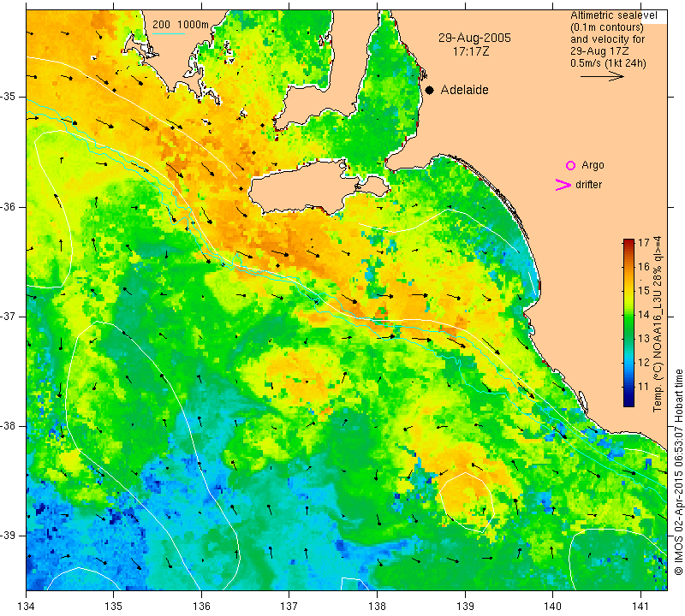Click the drifter legend text
The height and width of the screenshot is (616, 685).
click(588, 185)
